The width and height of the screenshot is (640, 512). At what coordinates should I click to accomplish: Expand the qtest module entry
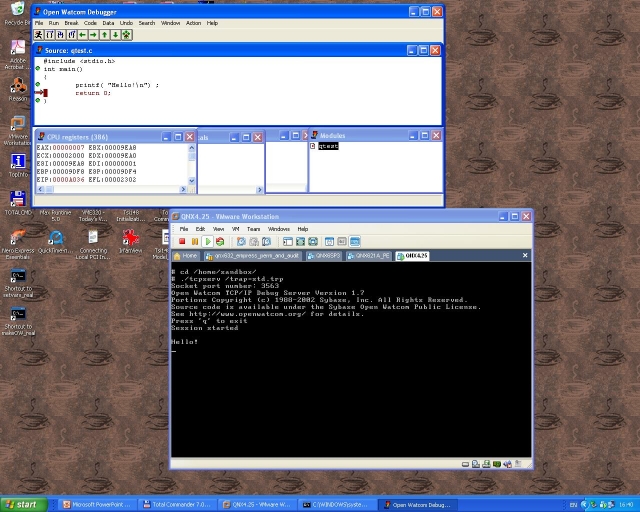click(x=313, y=146)
